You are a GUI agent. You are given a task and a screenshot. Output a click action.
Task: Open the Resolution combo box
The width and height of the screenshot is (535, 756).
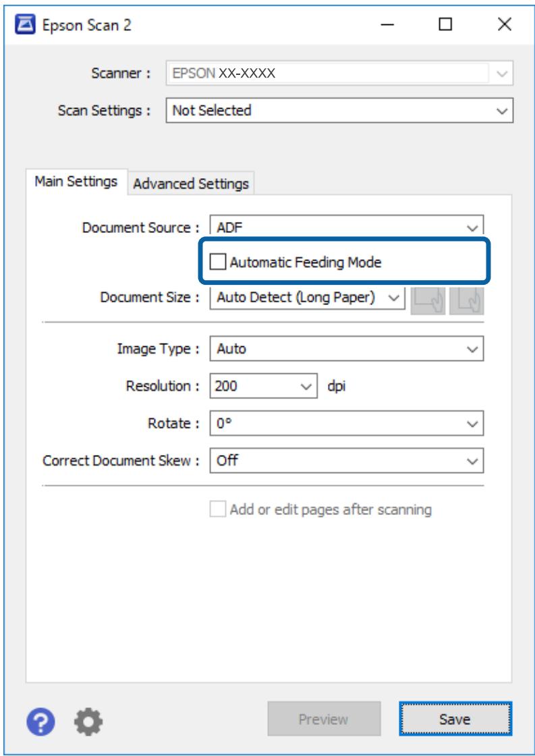coord(264,385)
